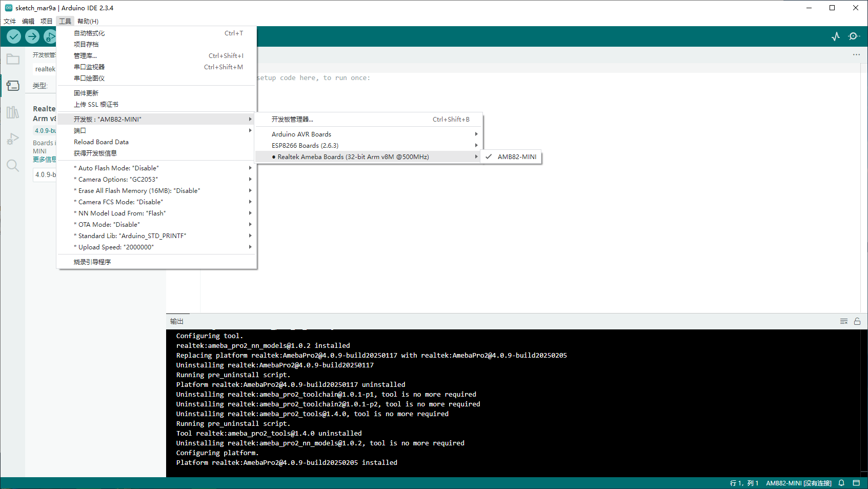Expand ESP8266 Boards (2.6.3) submenu
This screenshot has width=868, height=489.
pos(368,146)
